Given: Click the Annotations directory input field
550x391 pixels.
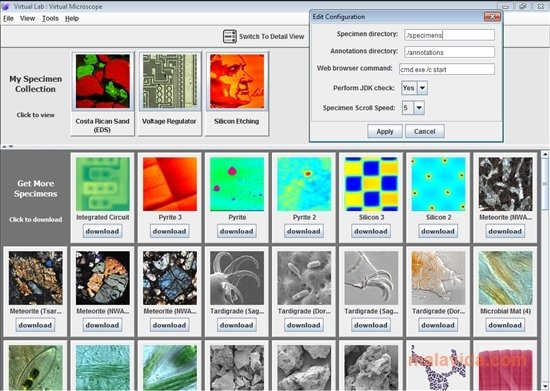Looking at the screenshot, I should click(449, 52).
